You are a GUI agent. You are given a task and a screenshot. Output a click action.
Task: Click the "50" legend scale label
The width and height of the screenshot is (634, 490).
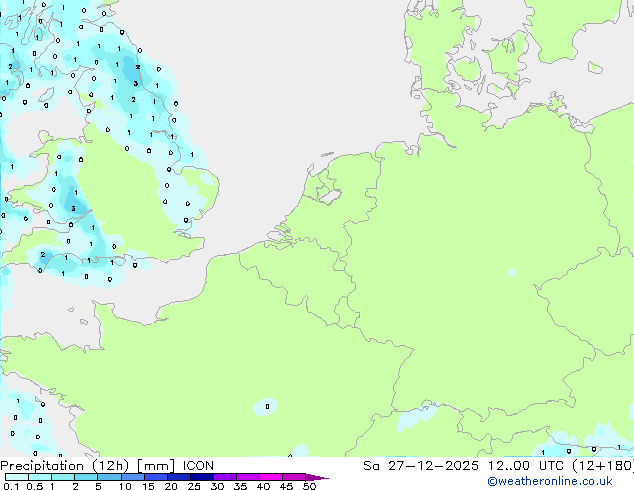pyautogui.click(x=309, y=486)
